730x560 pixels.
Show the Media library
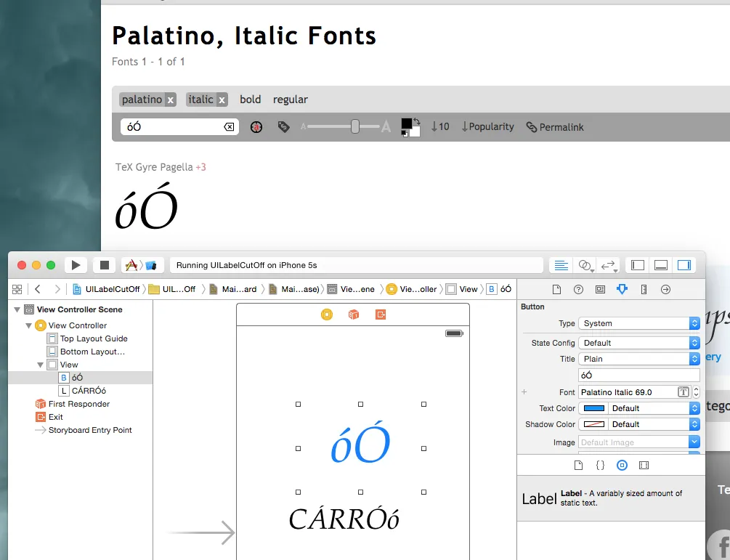click(x=644, y=465)
